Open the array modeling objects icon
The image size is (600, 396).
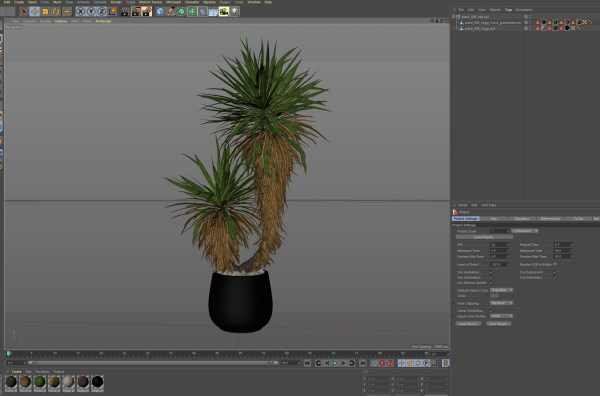192,11
